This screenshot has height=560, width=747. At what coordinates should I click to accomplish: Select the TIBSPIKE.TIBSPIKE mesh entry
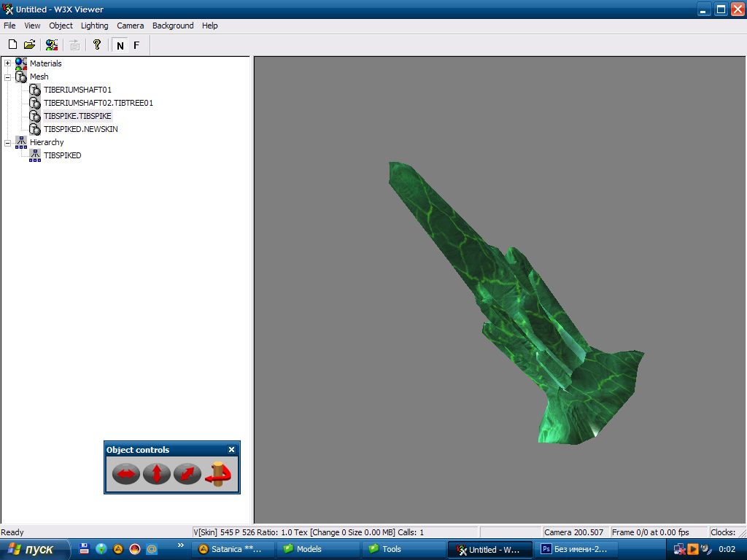pyautogui.click(x=77, y=116)
